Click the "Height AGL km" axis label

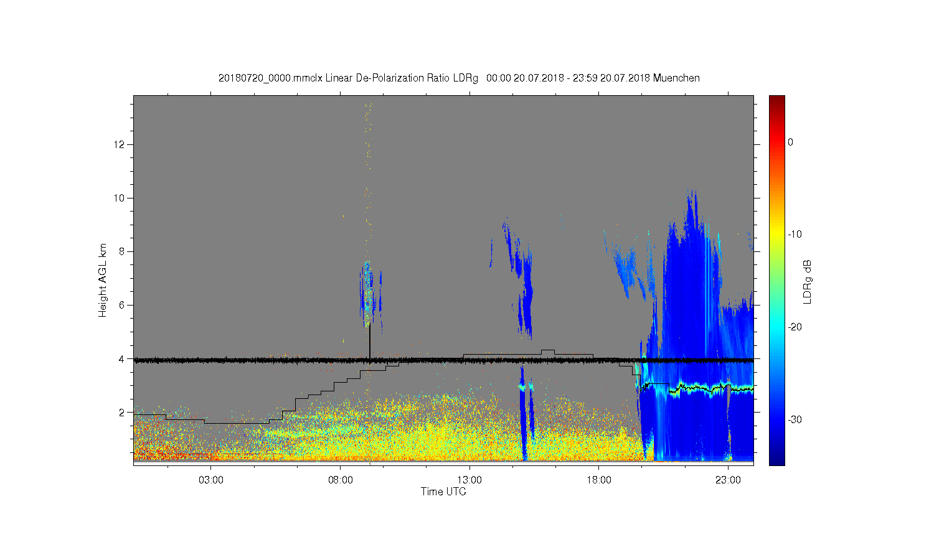point(103,280)
